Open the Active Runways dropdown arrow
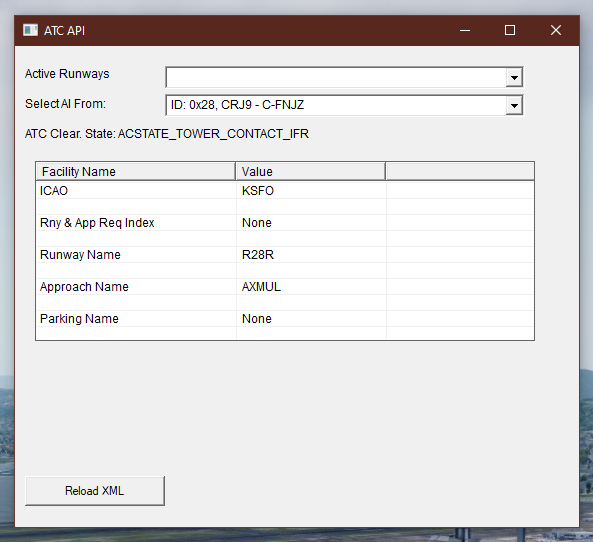Image resolution: width=593 pixels, height=542 pixels. pyautogui.click(x=514, y=78)
